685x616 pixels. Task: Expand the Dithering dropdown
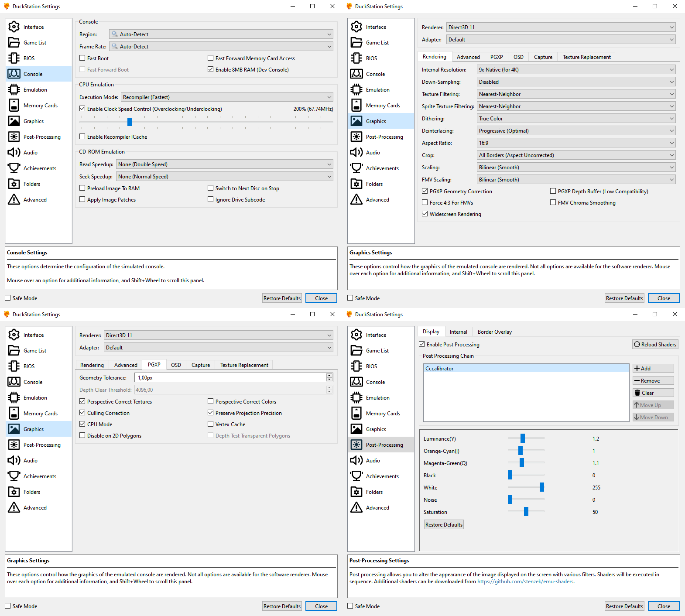click(576, 118)
